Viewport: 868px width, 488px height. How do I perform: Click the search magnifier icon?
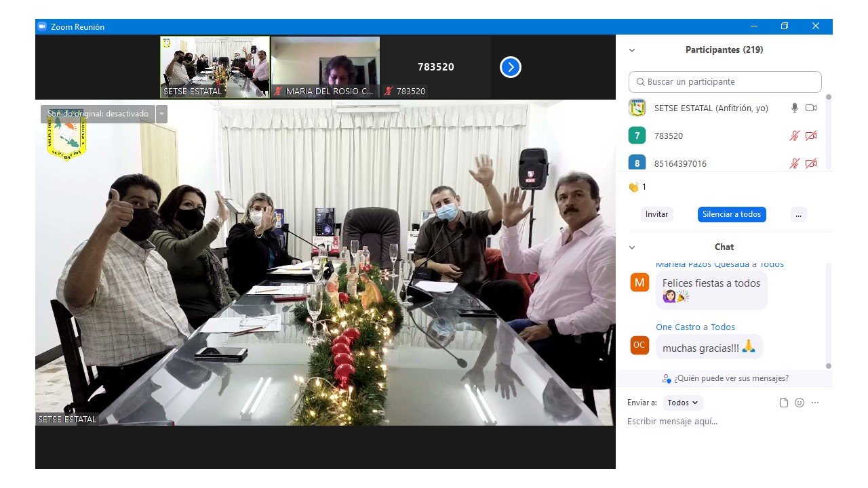(x=640, y=82)
